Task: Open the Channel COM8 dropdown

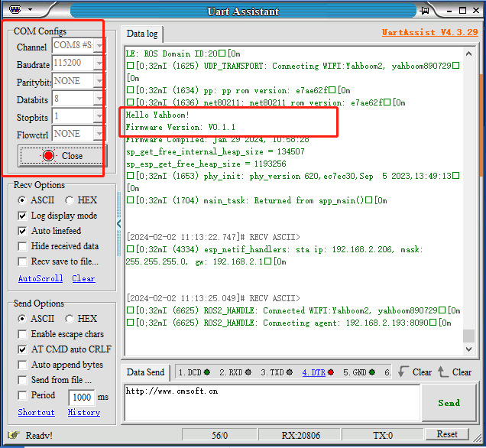Action: click(99, 46)
